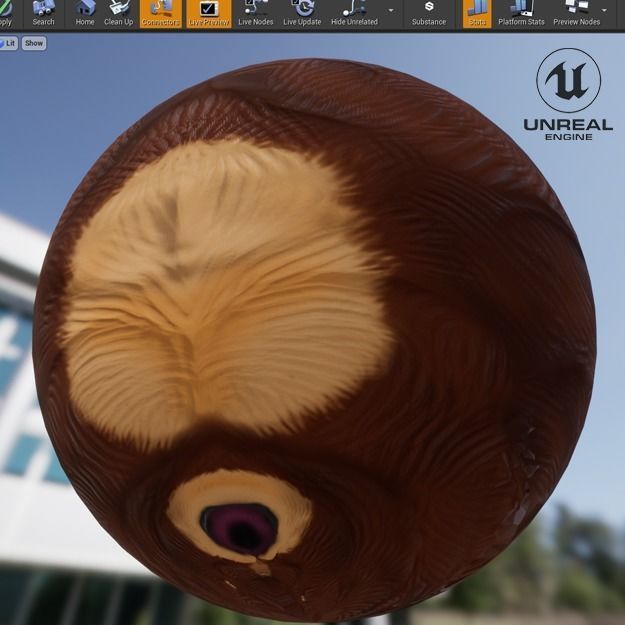Toggle Live Update

point(302,14)
